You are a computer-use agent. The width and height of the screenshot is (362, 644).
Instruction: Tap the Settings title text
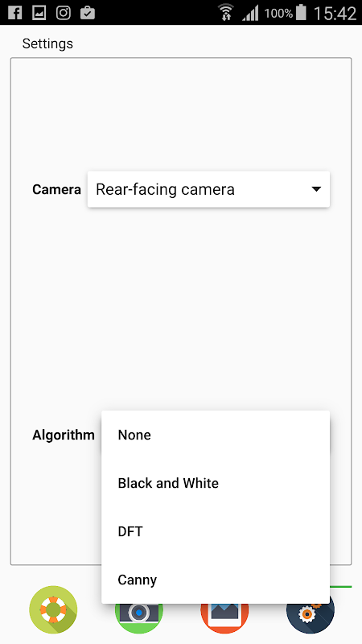47,43
